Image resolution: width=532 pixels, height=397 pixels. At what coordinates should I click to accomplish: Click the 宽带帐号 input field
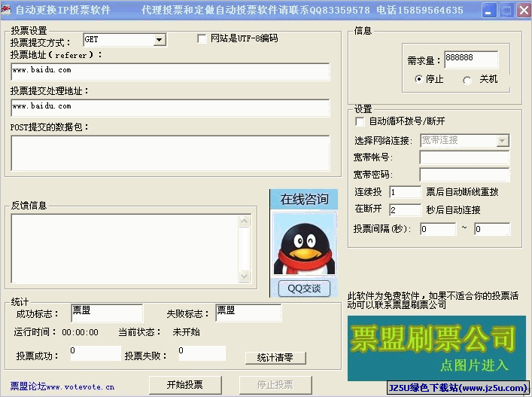coord(464,157)
